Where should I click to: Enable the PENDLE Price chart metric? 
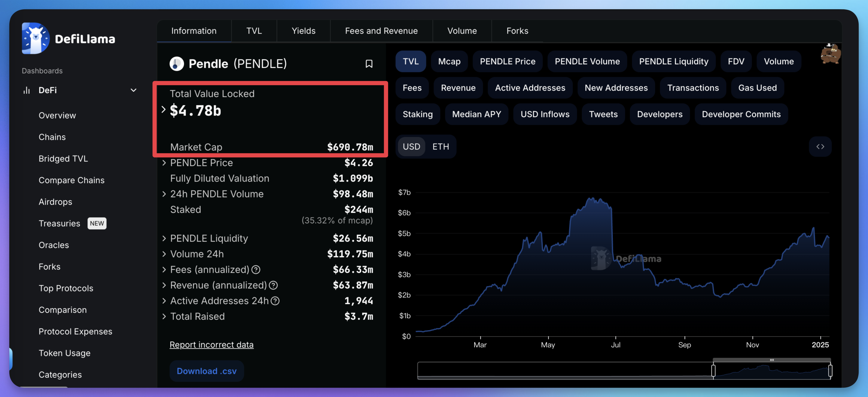[x=507, y=62]
